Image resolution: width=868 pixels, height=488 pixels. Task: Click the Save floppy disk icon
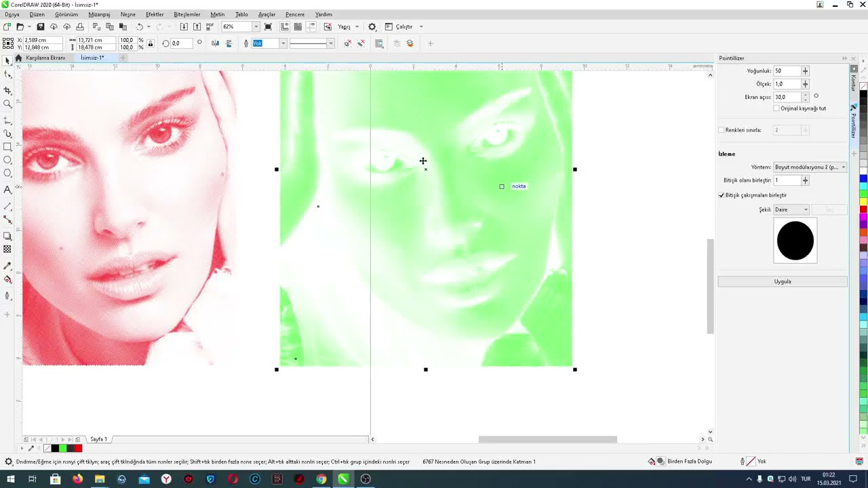pyautogui.click(x=41, y=26)
